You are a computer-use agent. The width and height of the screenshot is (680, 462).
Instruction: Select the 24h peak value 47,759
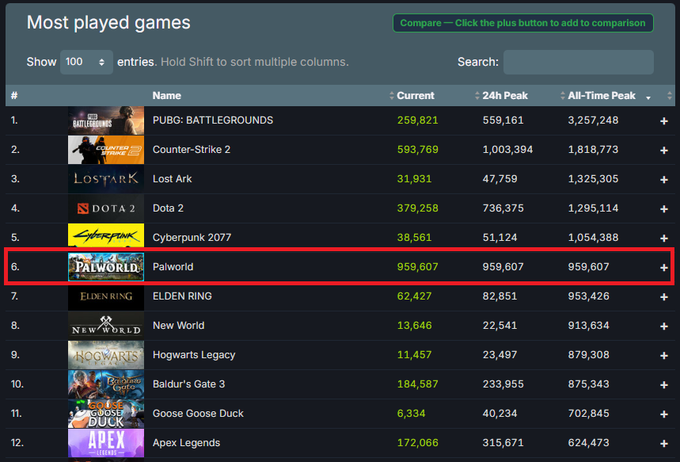click(x=500, y=179)
